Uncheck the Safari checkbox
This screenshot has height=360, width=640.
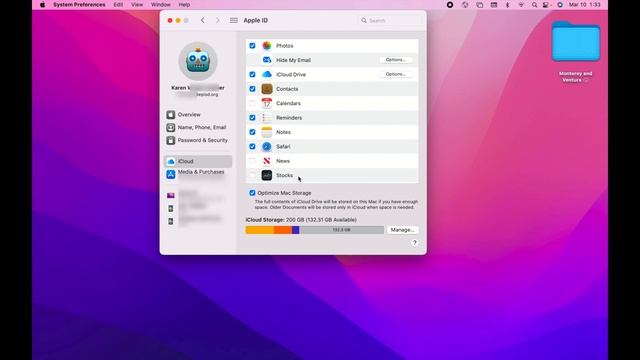[x=252, y=147]
